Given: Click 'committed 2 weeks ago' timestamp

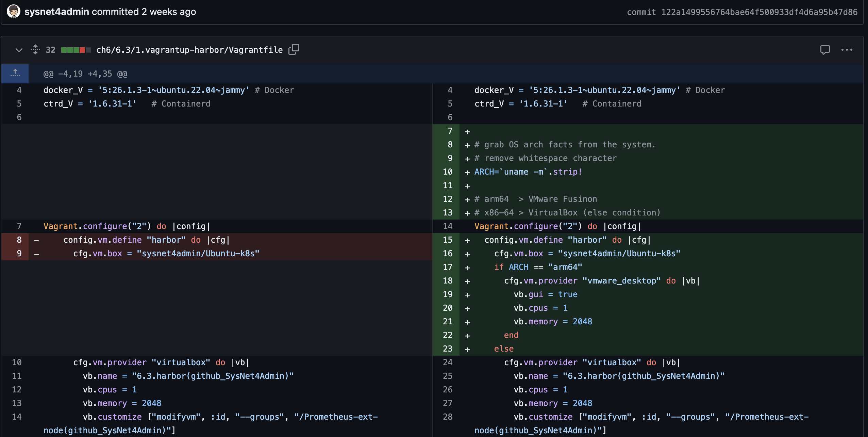Looking at the screenshot, I should (144, 12).
